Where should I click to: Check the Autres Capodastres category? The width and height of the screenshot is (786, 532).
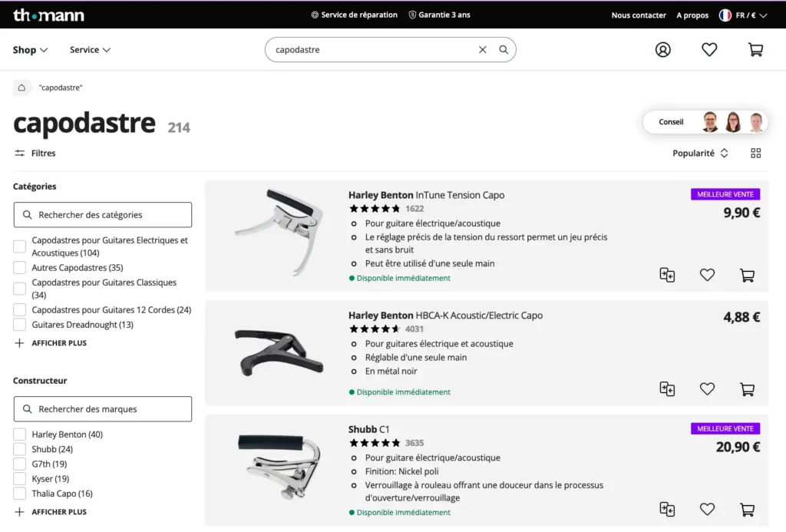click(x=20, y=268)
